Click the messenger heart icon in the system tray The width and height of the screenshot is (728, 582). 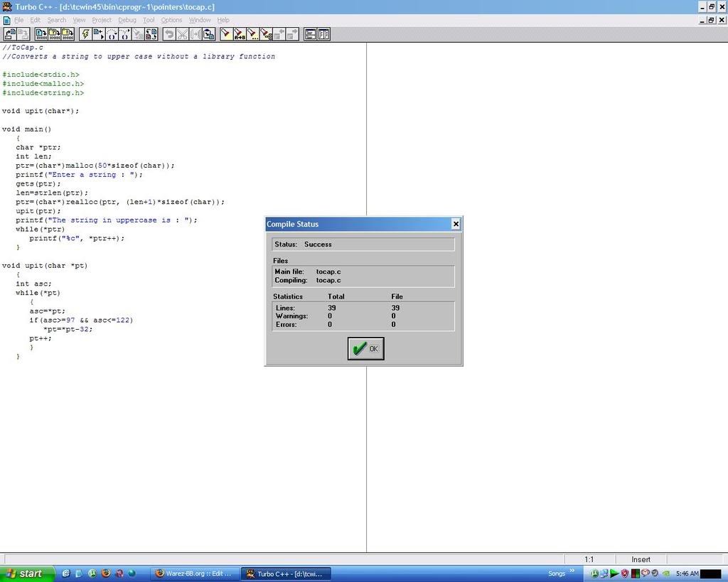pos(646,573)
